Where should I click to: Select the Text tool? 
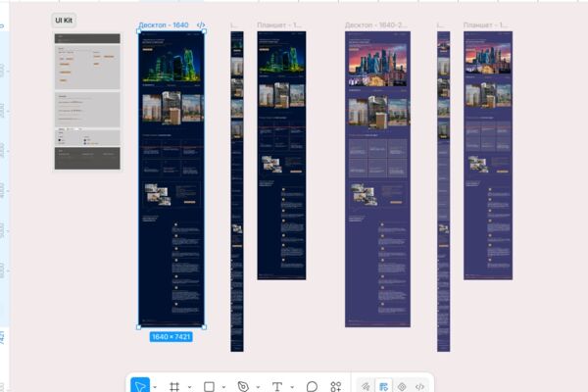(x=277, y=386)
